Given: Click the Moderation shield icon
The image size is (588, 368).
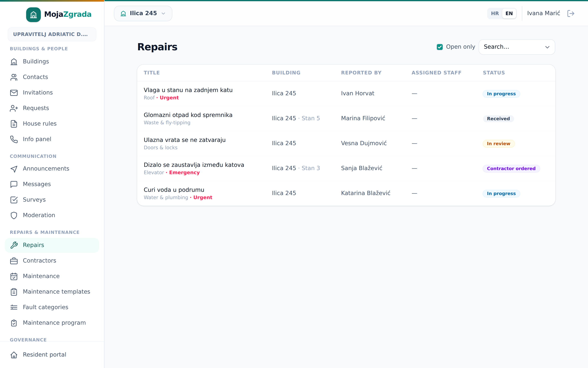Looking at the screenshot, I should pyautogui.click(x=14, y=215).
